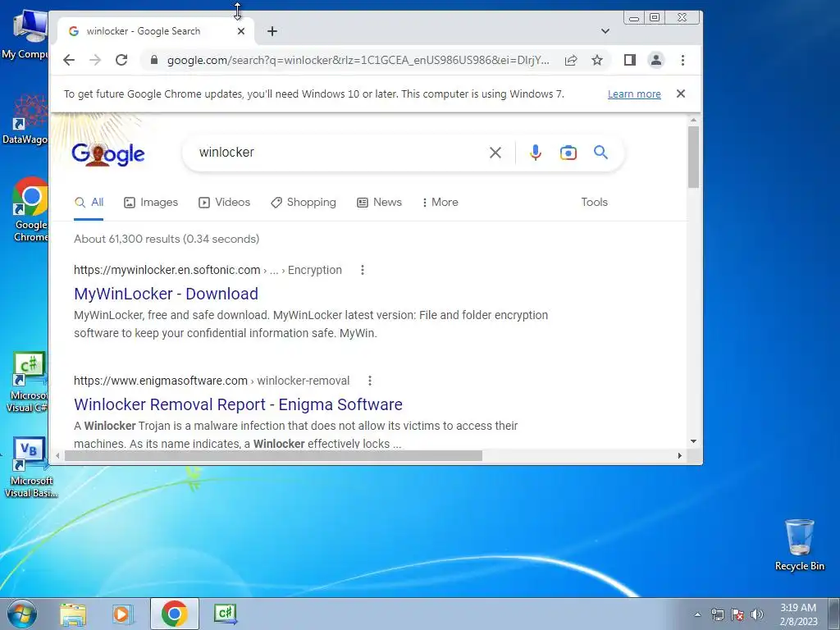Open Winlocker Removal Report - Enigma Software

tap(238, 404)
